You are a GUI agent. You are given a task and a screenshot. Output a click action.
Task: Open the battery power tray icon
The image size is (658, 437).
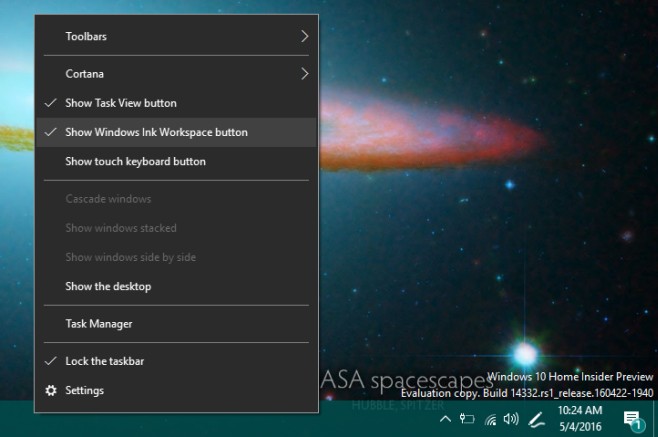point(467,419)
